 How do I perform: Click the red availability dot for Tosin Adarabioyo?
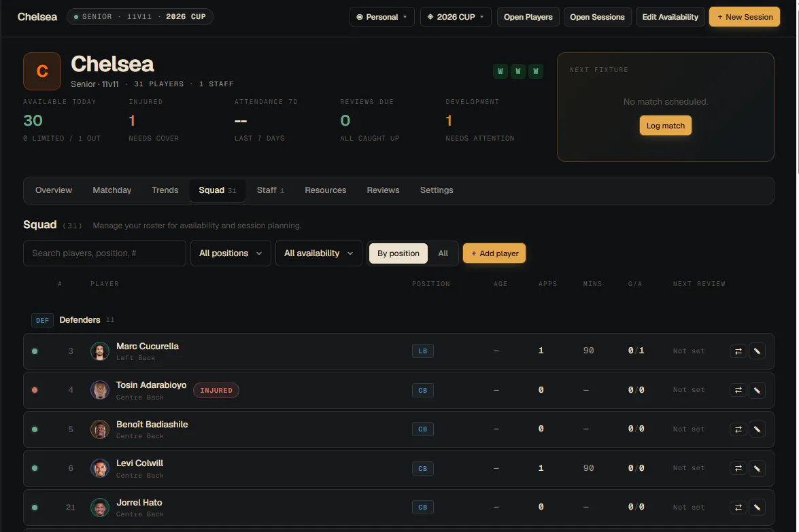click(x=35, y=391)
